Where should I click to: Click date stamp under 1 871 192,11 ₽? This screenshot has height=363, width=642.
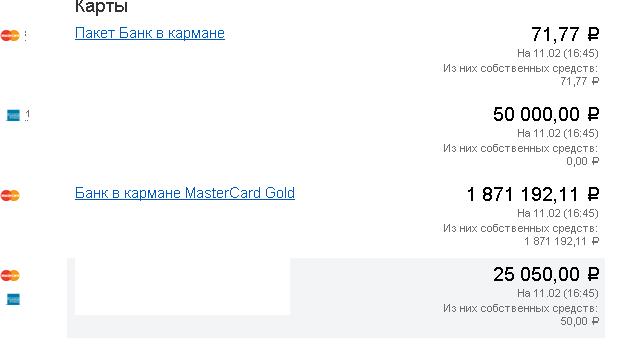(558, 213)
